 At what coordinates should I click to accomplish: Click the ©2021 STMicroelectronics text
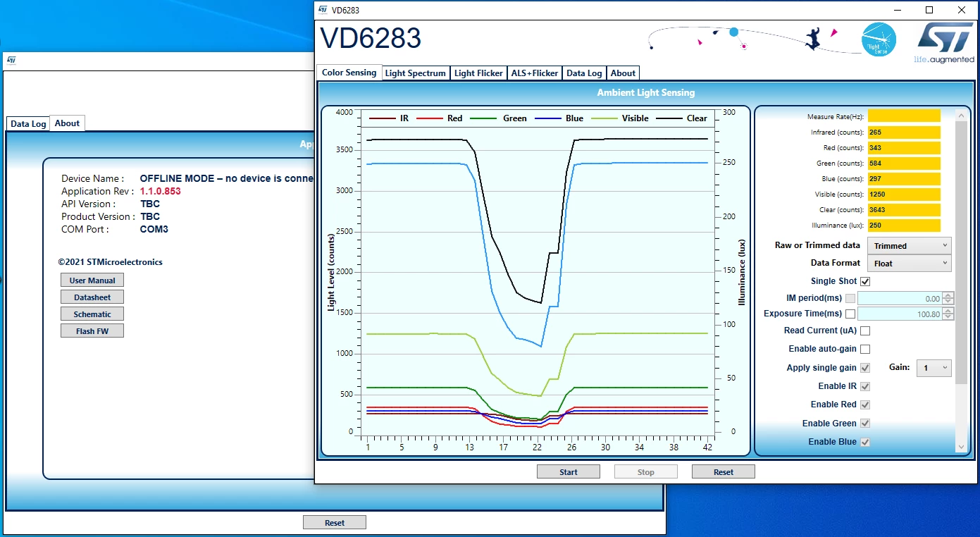tap(111, 262)
